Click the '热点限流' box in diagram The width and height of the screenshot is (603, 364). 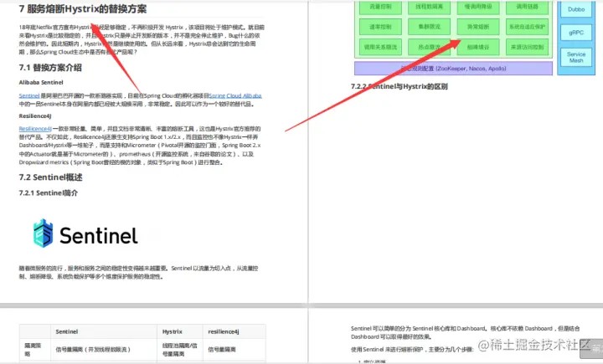click(429, 47)
